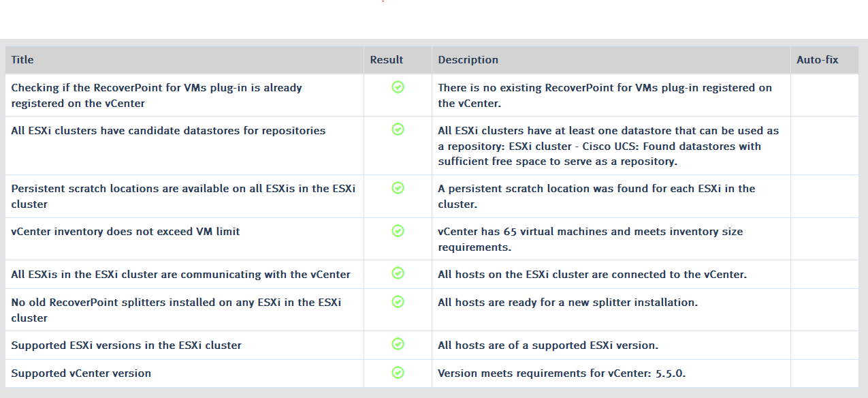Click description 'A persistent scratch location was found'

(x=596, y=196)
